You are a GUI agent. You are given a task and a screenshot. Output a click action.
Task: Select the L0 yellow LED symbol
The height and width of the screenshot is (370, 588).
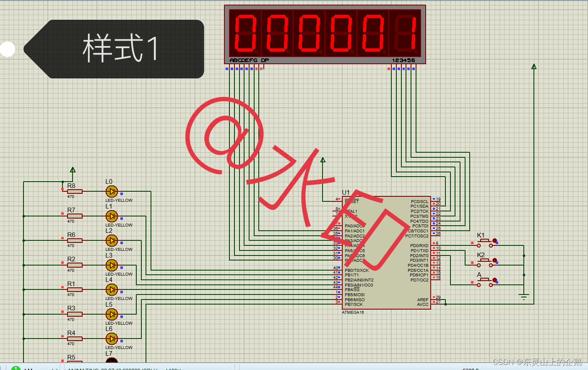112,191
